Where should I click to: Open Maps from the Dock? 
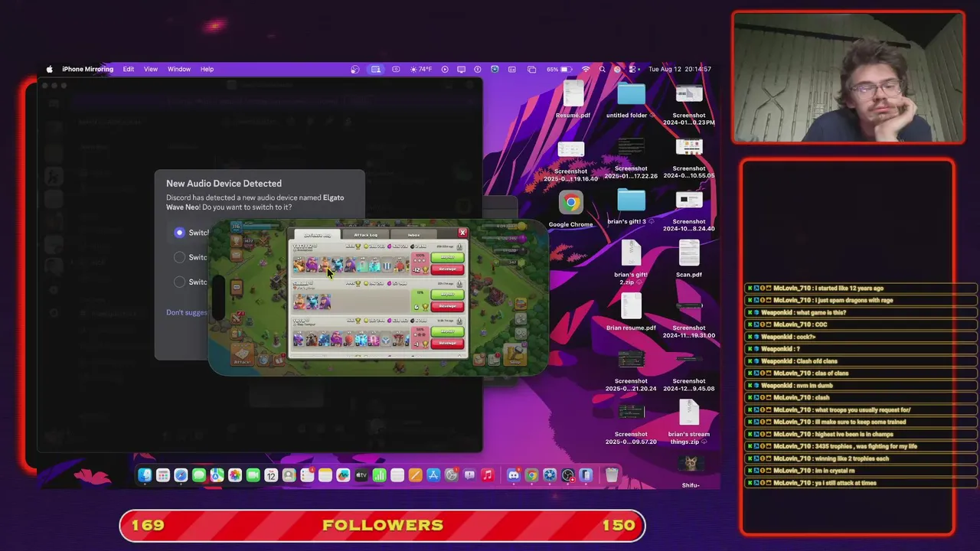click(217, 475)
